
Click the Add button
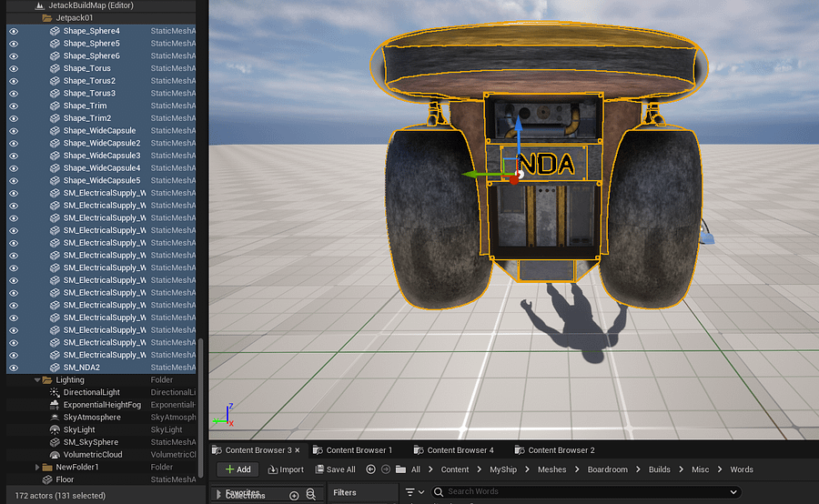(238, 469)
